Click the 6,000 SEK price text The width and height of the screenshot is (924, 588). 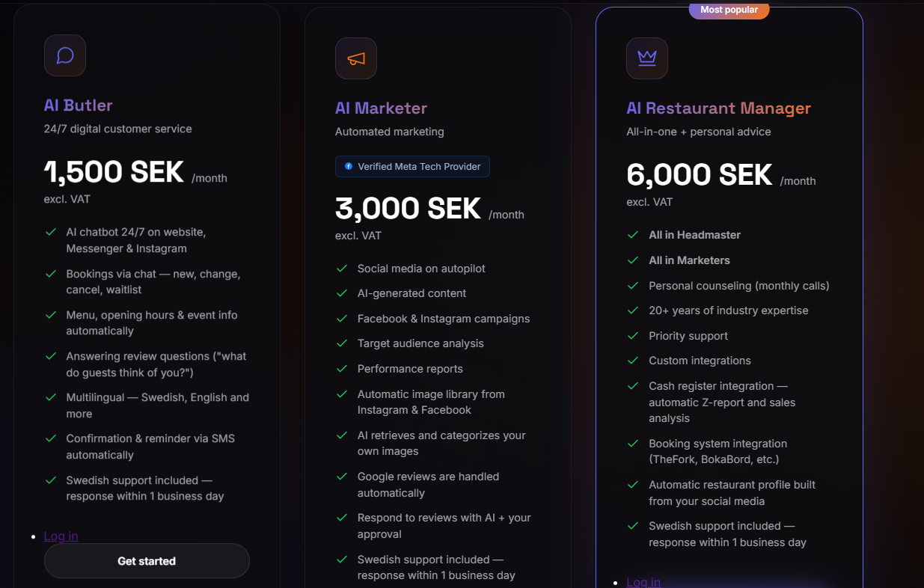click(700, 175)
